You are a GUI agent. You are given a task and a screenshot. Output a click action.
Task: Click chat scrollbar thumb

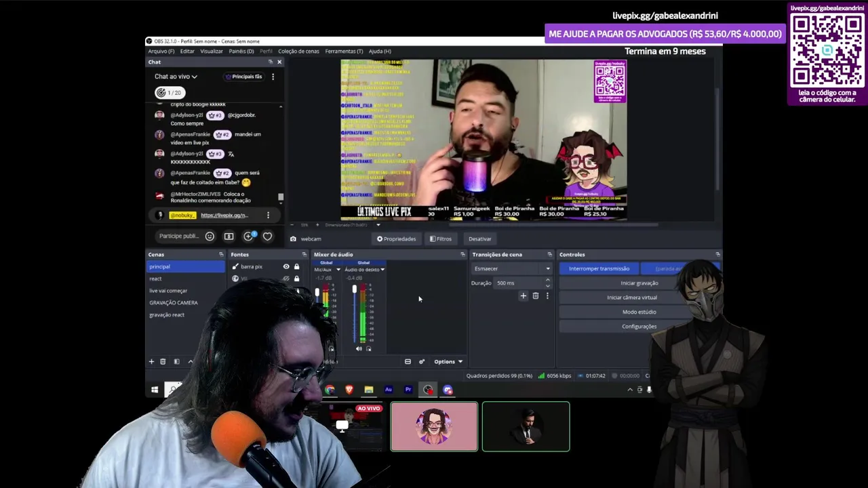(281, 197)
